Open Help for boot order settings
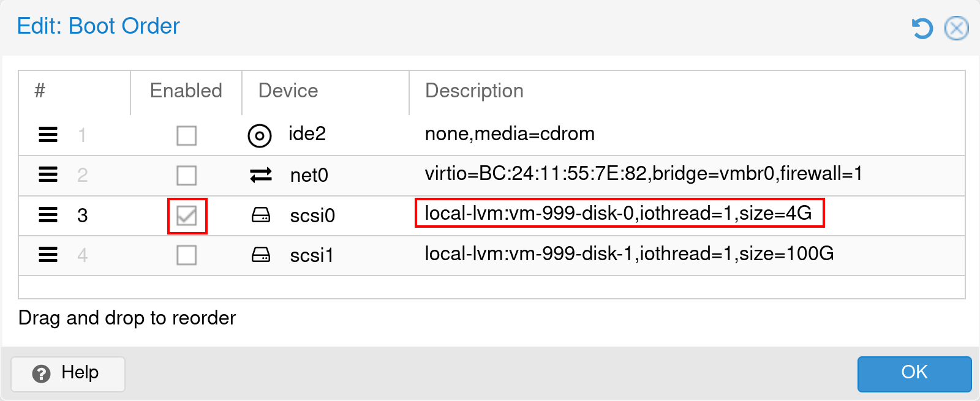Image resolution: width=980 pixels, height=401 pixels. (67, 373)
